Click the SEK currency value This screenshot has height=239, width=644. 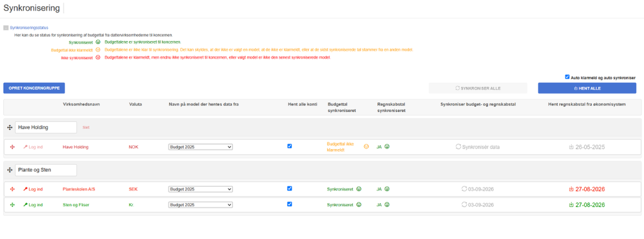pos(133,189)
